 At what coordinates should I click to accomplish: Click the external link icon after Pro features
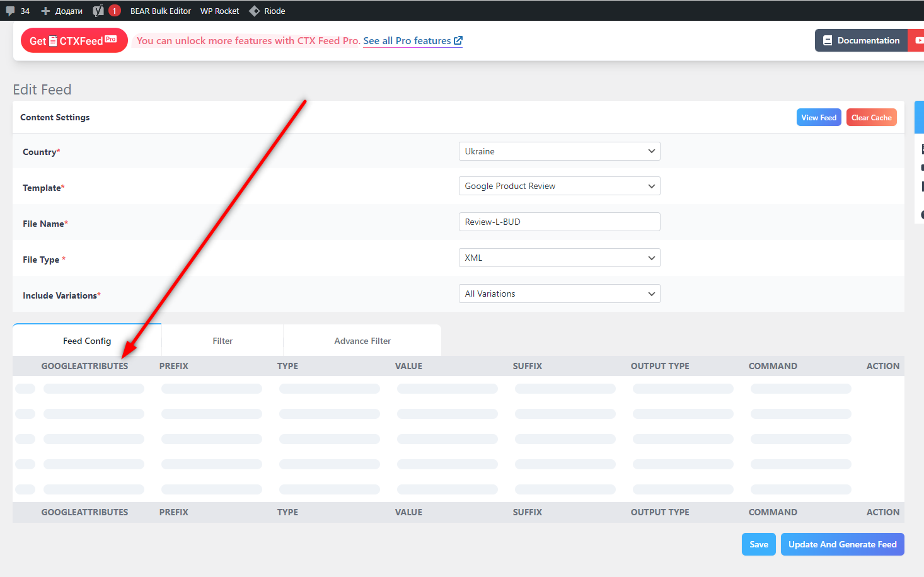[x=458, y=40]
